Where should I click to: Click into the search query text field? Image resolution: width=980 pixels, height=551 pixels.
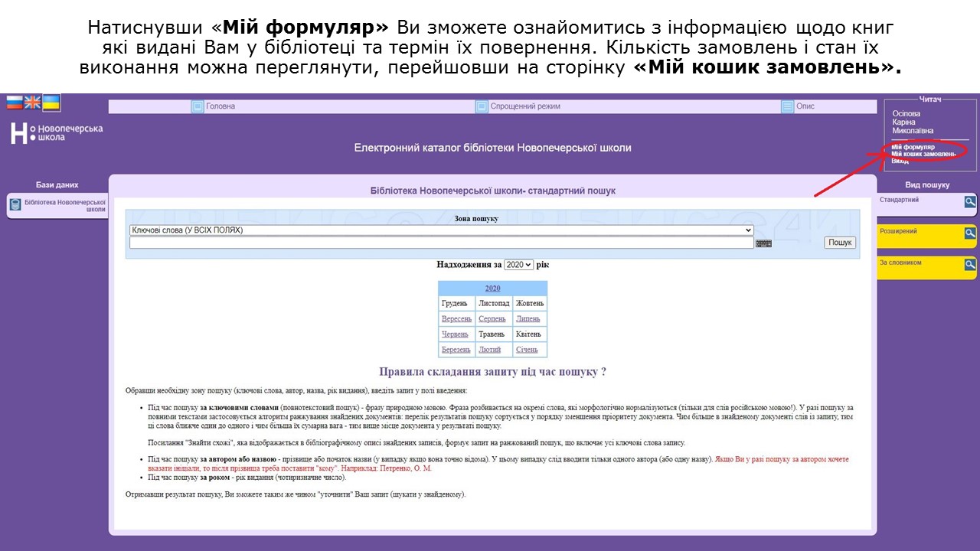coord(441,243)
